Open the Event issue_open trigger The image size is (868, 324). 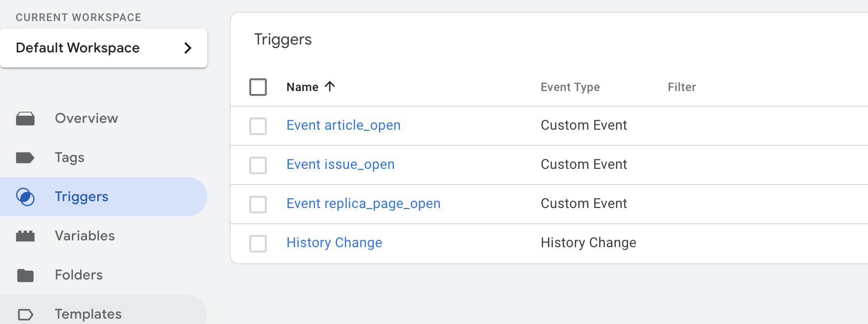pyautogui.click(x=340, y=164)
